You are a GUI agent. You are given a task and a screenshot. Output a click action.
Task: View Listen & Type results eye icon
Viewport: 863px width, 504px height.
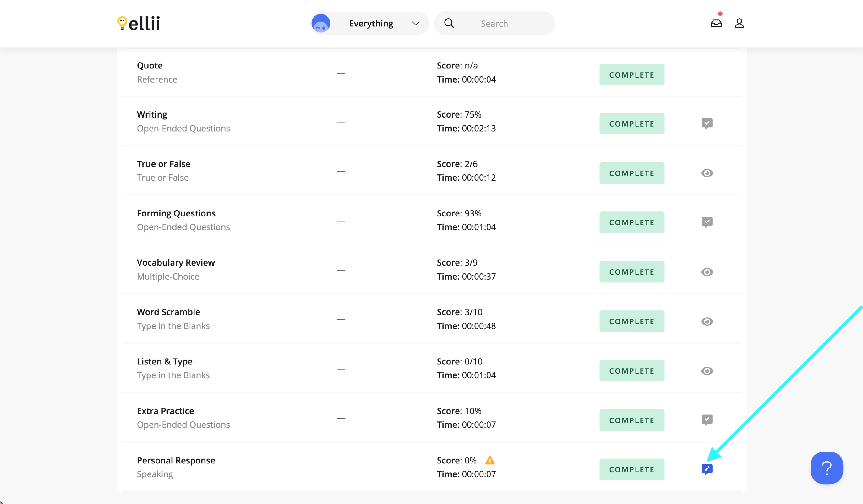coord(707,371)
